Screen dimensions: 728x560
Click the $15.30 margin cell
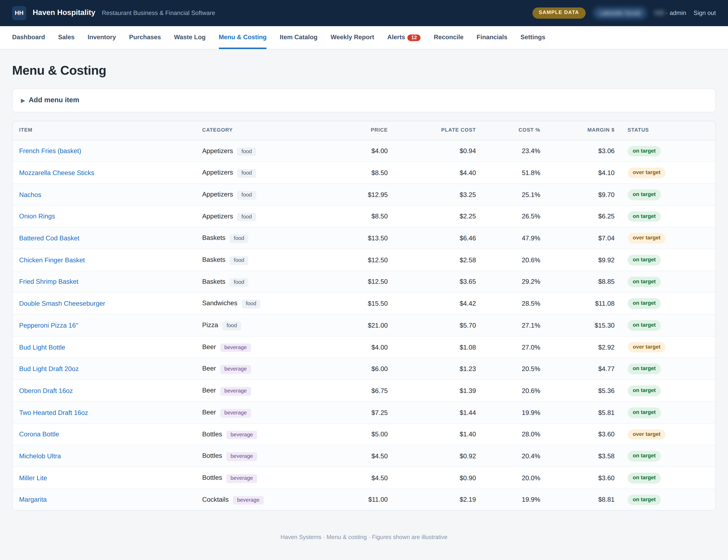(604, 325)
